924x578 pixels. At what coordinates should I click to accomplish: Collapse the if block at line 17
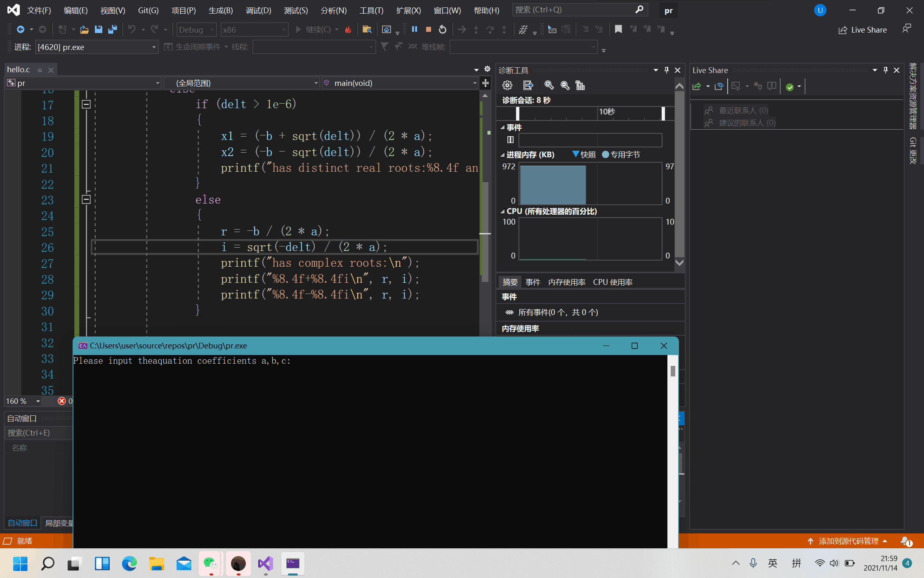coord(86,104)
